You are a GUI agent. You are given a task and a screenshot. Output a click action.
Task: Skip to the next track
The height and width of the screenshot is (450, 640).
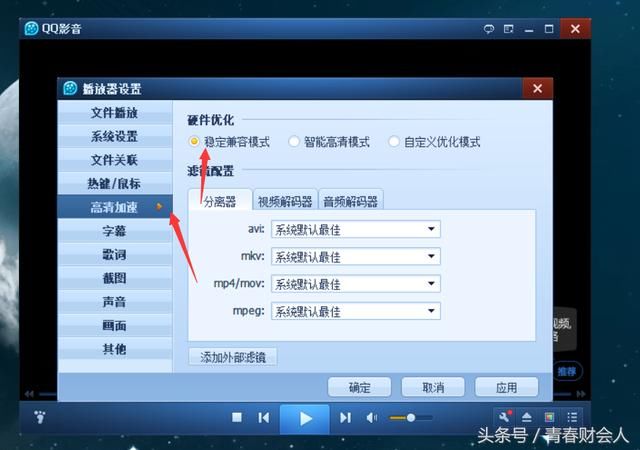pyautogui.click(x=345, y=417)
